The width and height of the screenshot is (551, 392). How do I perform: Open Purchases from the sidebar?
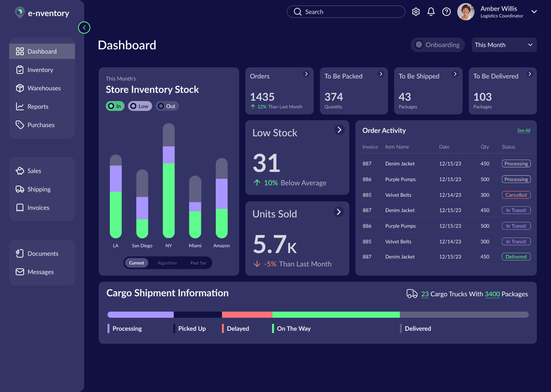pyautogui.click(x=42, y=125)
